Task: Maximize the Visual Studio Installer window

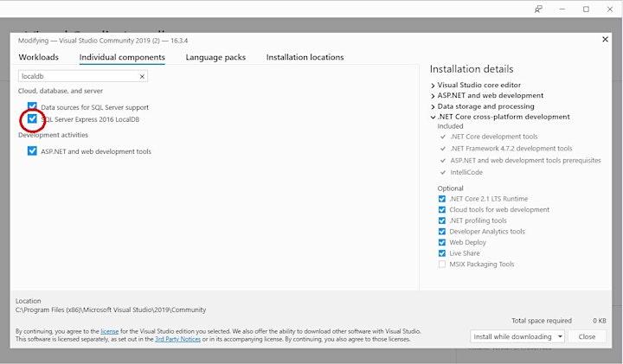Action: [586, 10]
